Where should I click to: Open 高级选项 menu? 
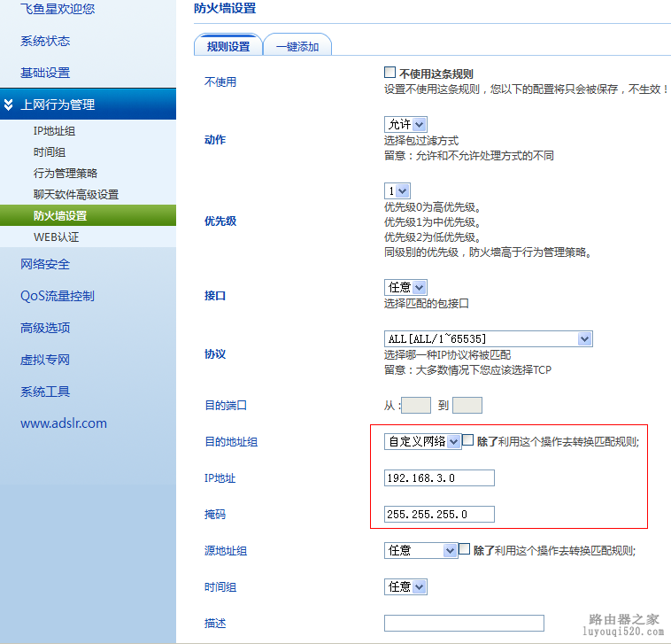[x=45, y=328]
